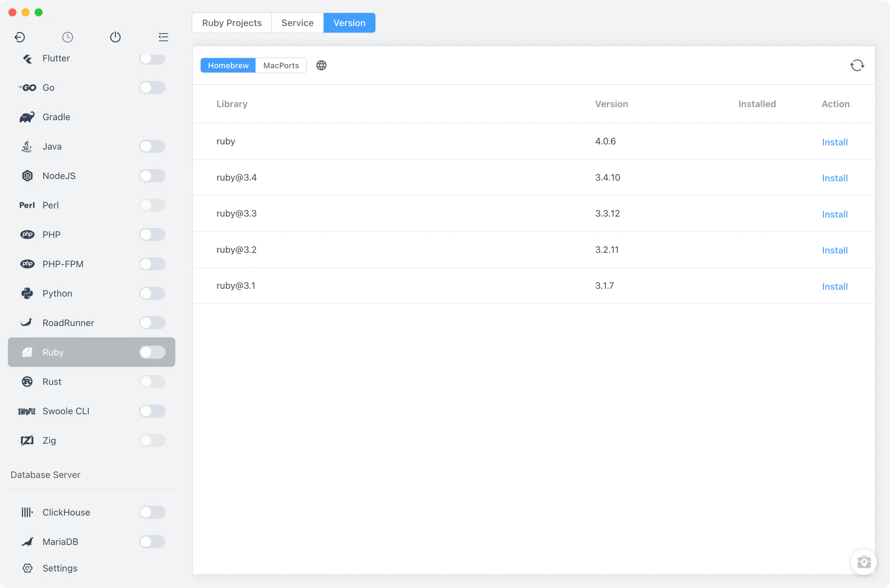Click the Database Server section heading
The height and width of the screenshot is (588, 890).
[x=46, y=475]
